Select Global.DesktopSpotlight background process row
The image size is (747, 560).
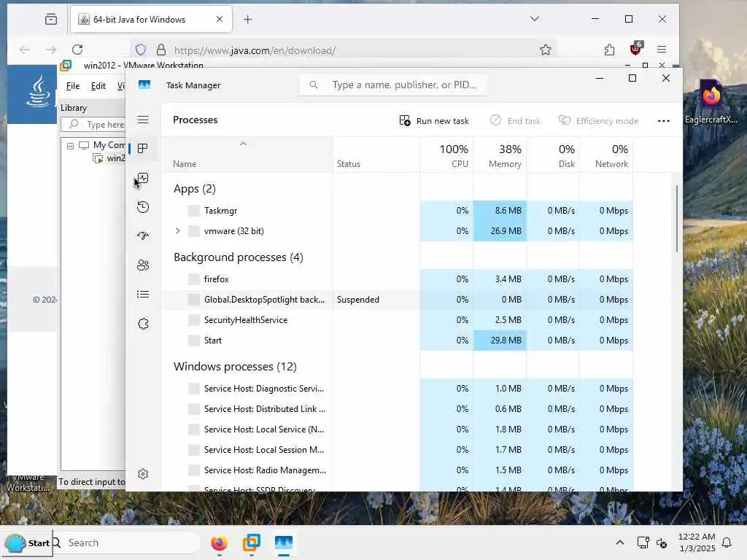[398, 300]
